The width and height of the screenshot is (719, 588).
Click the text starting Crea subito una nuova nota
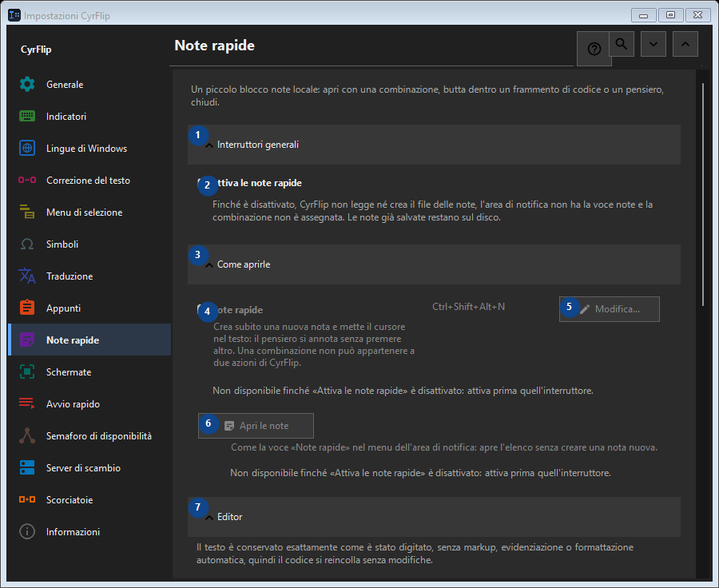[314, 344]
